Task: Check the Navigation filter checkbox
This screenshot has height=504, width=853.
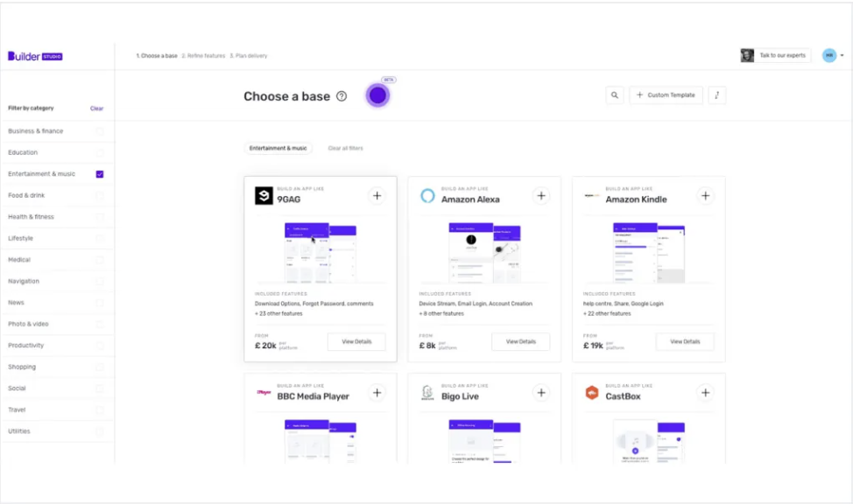Action: pos(100,281)
